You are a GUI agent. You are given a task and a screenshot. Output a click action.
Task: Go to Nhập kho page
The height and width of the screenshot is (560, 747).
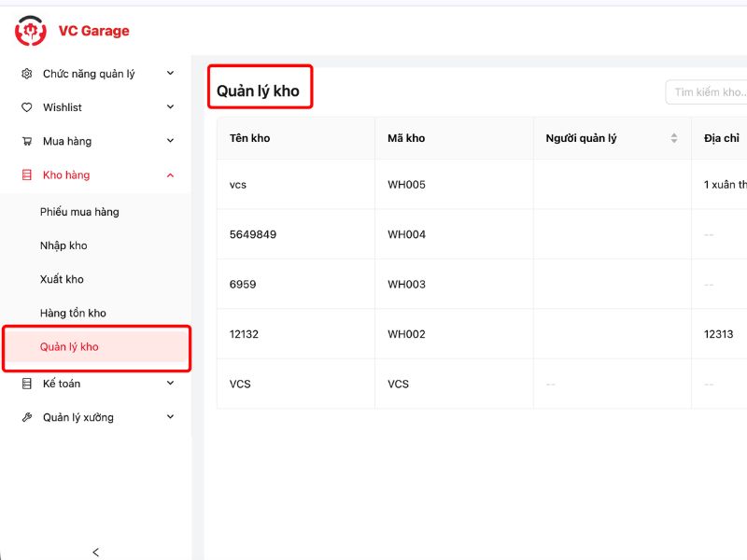(63, 245)
